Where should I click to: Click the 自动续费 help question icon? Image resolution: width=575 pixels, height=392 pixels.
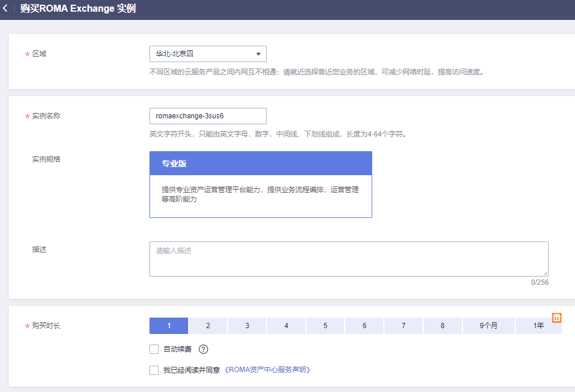[203, 349]
